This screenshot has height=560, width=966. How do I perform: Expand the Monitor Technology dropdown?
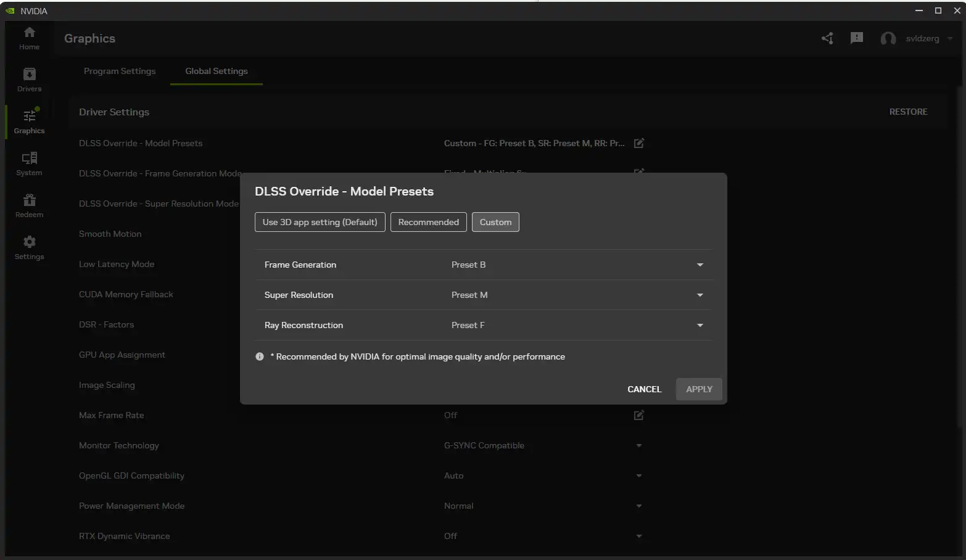click(x=639, y=445)
